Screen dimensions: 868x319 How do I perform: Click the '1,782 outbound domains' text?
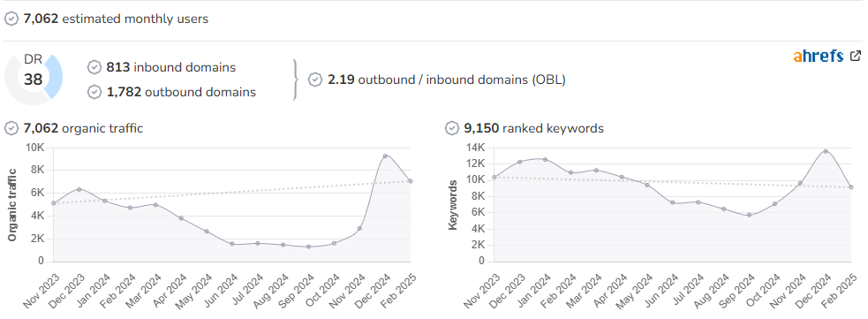182,92
